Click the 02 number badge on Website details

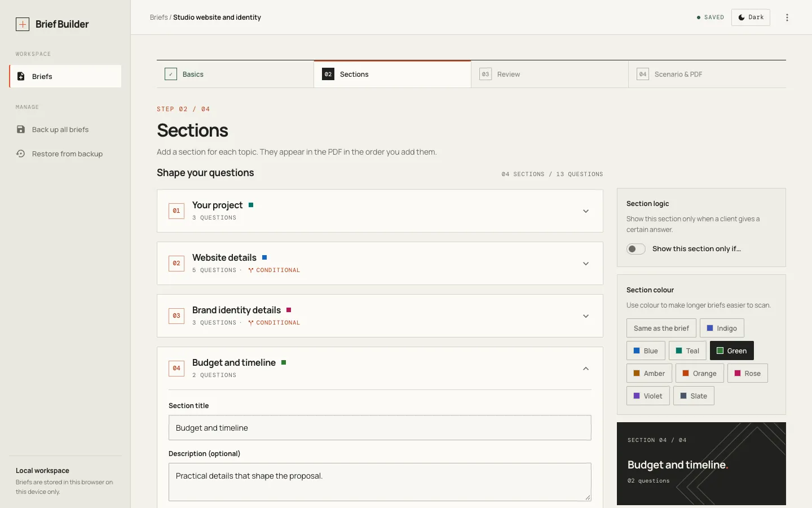176,263
